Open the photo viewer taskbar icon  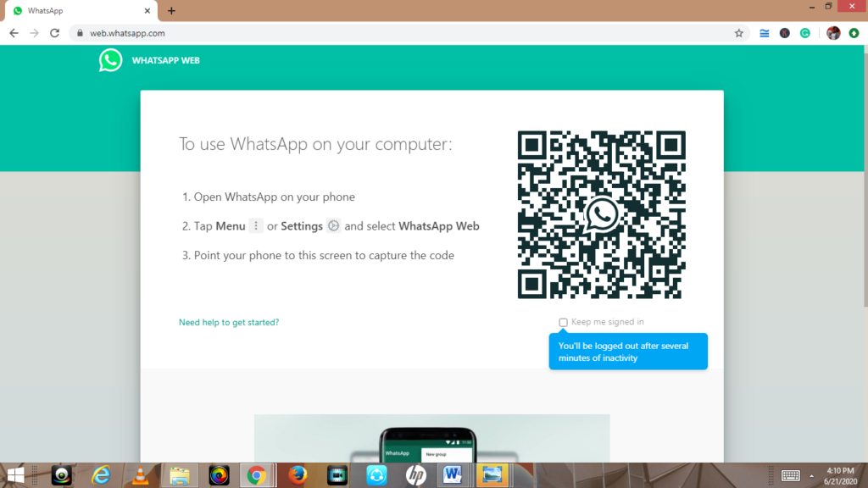[492, 475]
